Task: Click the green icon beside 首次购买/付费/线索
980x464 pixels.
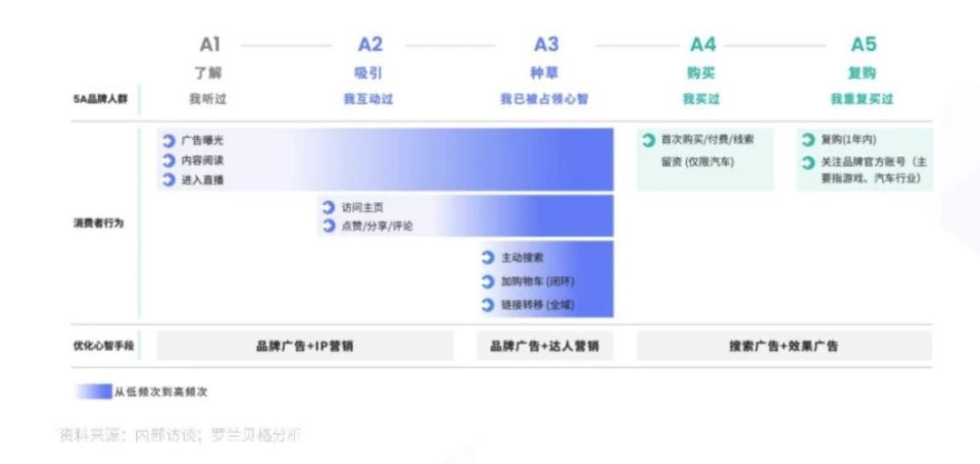Action: point(649,141)
